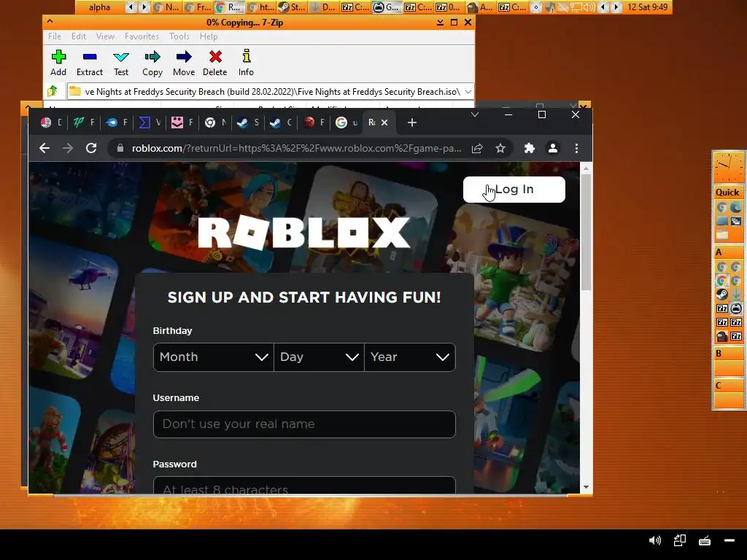The image size is (747, 560).
Task: Open the Help menu in 7-Zip
Action: tap(209, 36)
